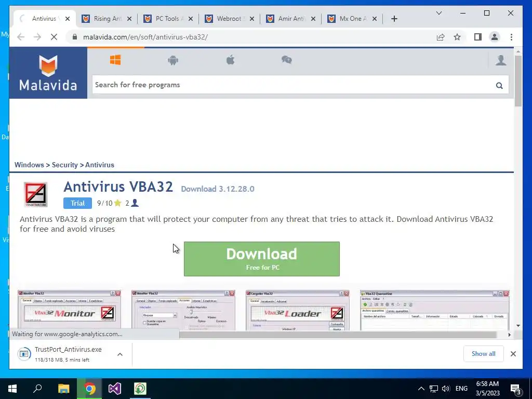The width and height of the screenshot is (532, 399).
Task: Open File Explorer from taskbar
Action: click(63, 389)
